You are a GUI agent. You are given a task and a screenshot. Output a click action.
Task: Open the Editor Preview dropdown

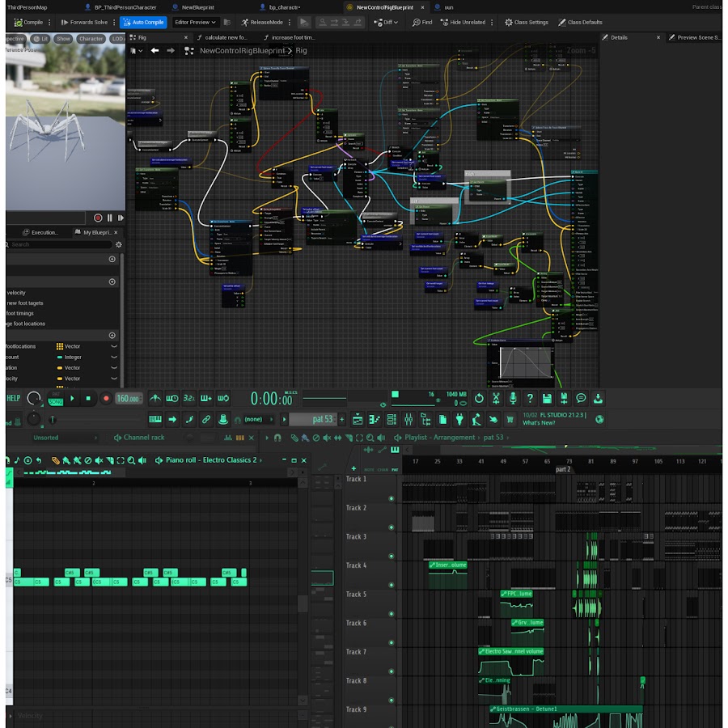coord(194,23)
